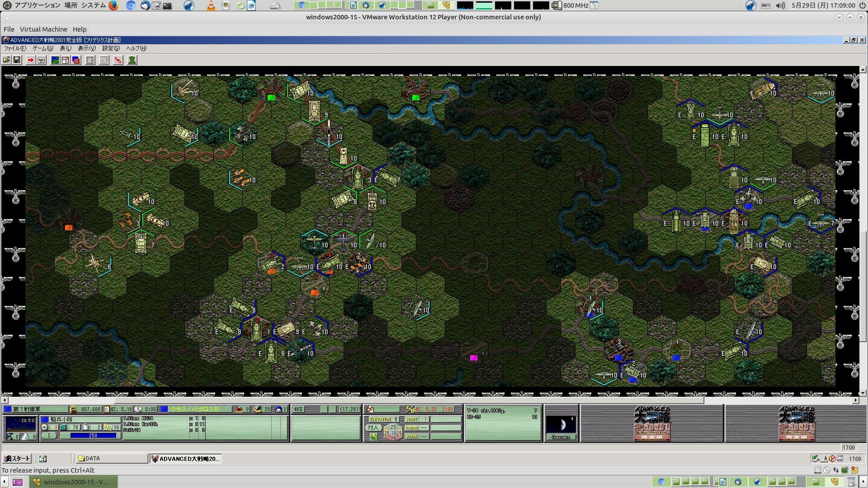The height and width of the screenshot is (488, 868).
Task: Click the windows2000-15 task in bottom panel
Action: coord(73,482)
